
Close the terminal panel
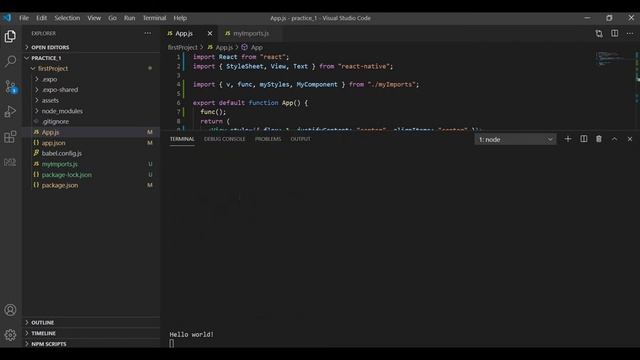tap(630, 139)
